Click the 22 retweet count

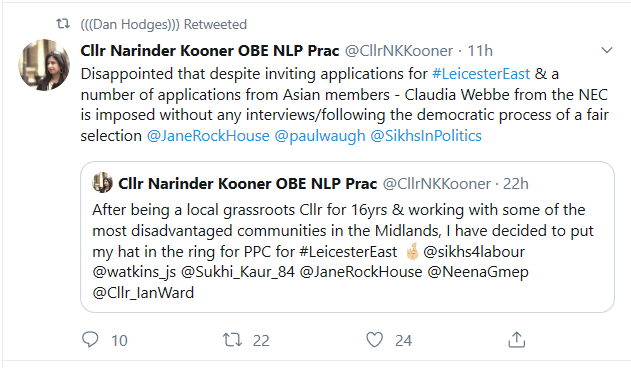(261, 341)
